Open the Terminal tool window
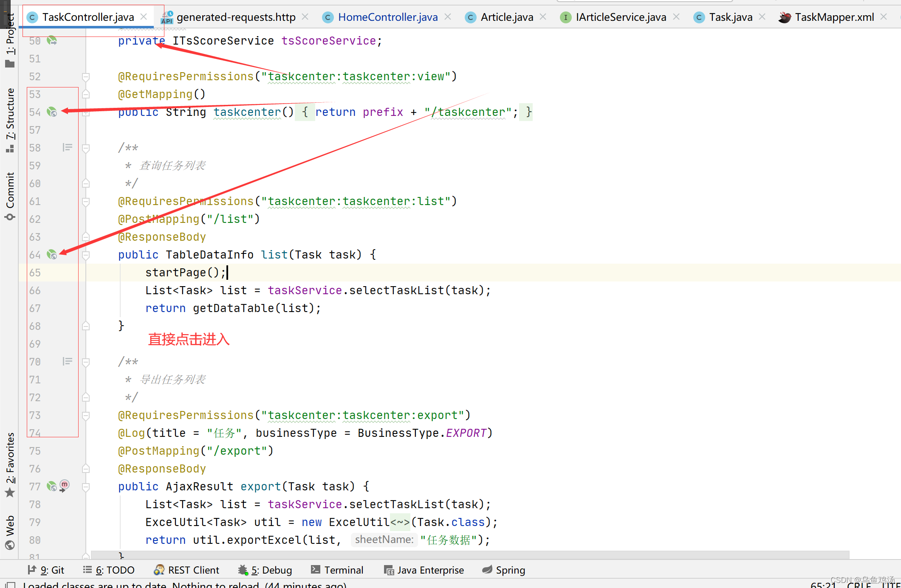The image size is (901, 588). click(x=337, y=570)
